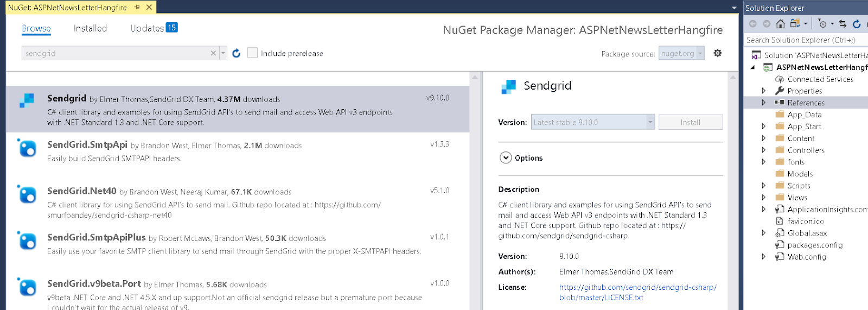Install the Sendgrid package

pyautogui.click(x=691, y=122)
